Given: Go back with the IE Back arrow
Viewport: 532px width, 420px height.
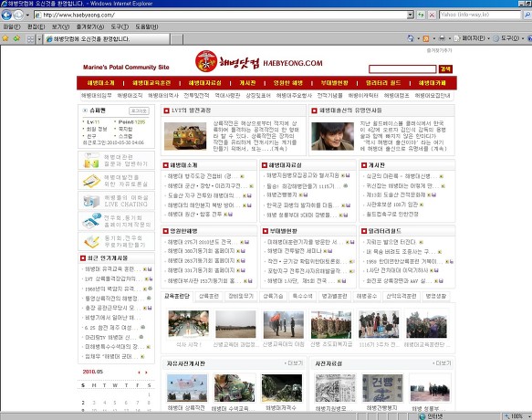Looking at the screenshot, I should [x=6, y=15].
